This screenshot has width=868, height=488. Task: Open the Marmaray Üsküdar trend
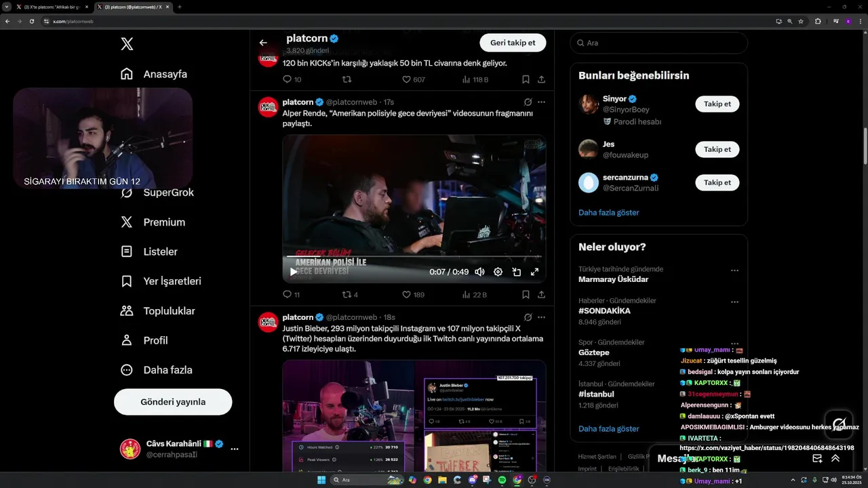(614, 279)
